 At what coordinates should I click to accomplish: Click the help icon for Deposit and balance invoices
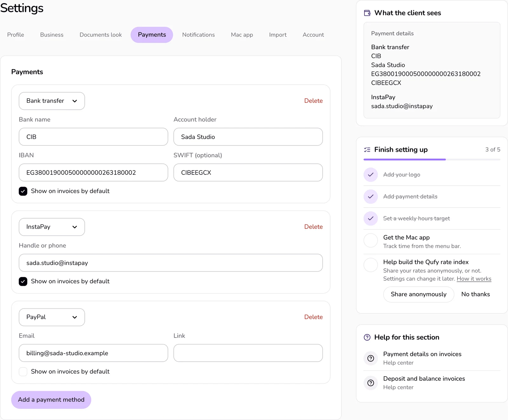(371, 383)
